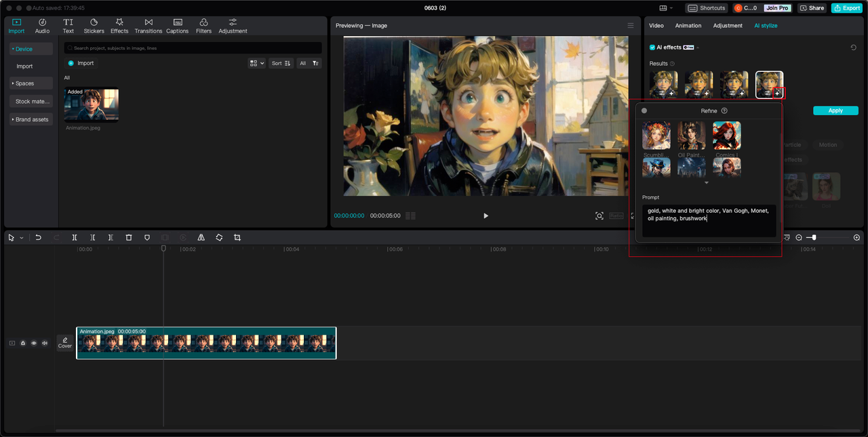Select the Import tab in media toolbar
868x437 pixels.
click(16, 26)
